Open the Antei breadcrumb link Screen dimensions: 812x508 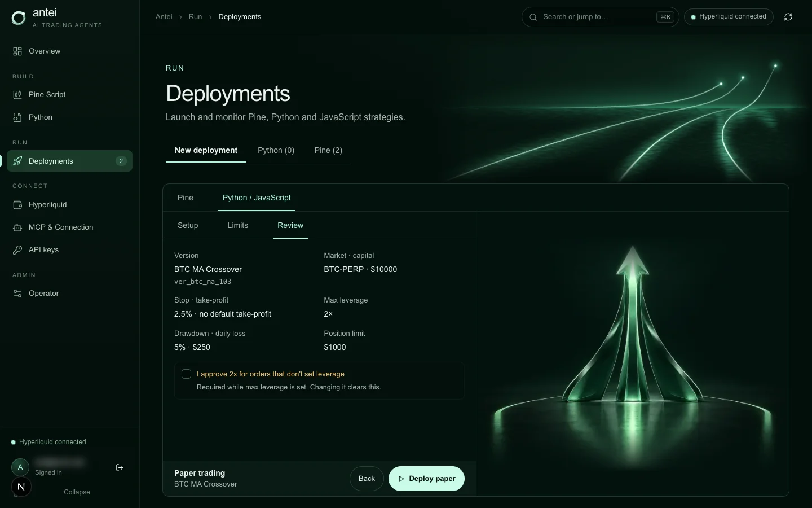(164, 17)
